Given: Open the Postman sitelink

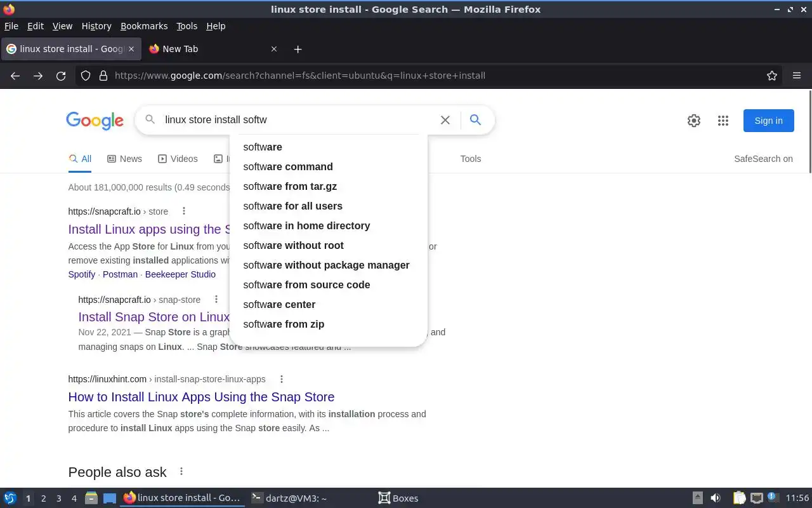Looking at the screenshot, I should point(120,274).
